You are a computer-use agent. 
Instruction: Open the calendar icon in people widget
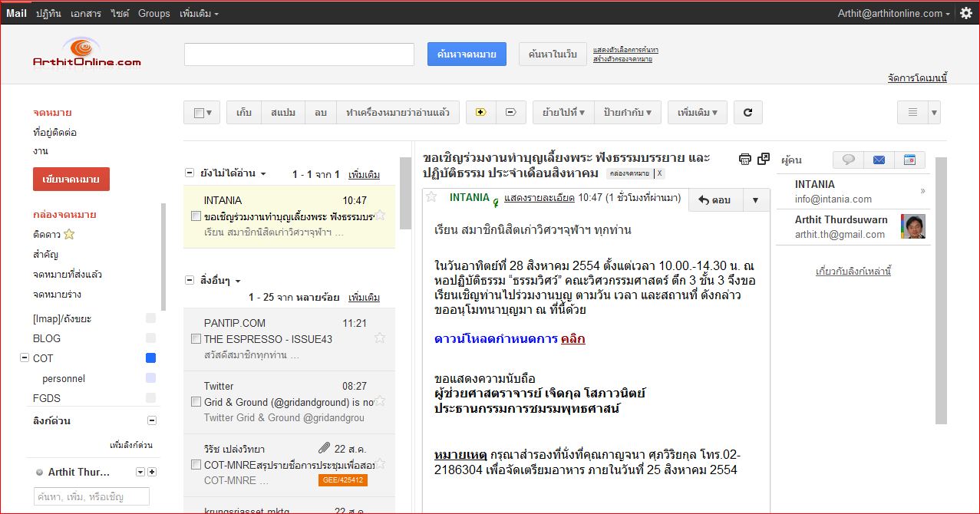(x=909, y=160)
